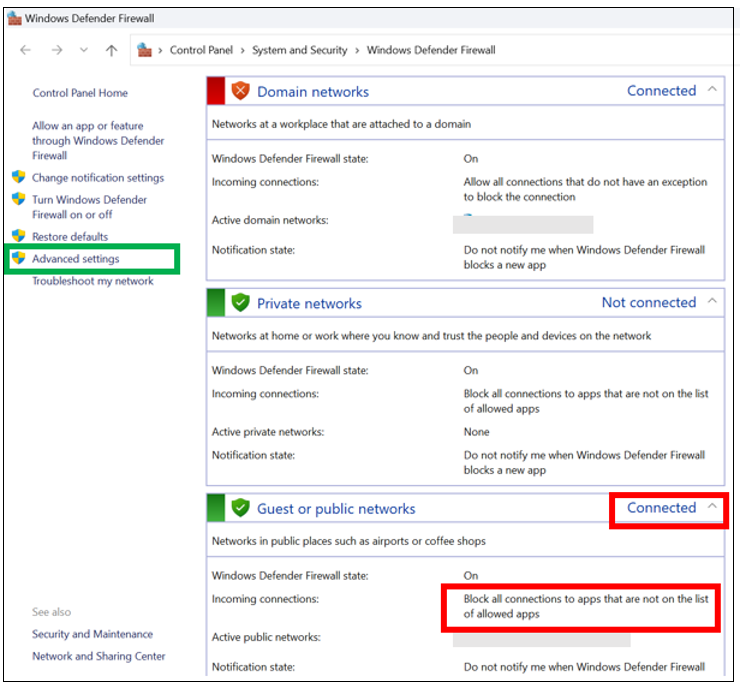The width and height of the screenshot is (747, 686).
Task: Click the red shield icon for Domain networks
Action: pos(240,91)
